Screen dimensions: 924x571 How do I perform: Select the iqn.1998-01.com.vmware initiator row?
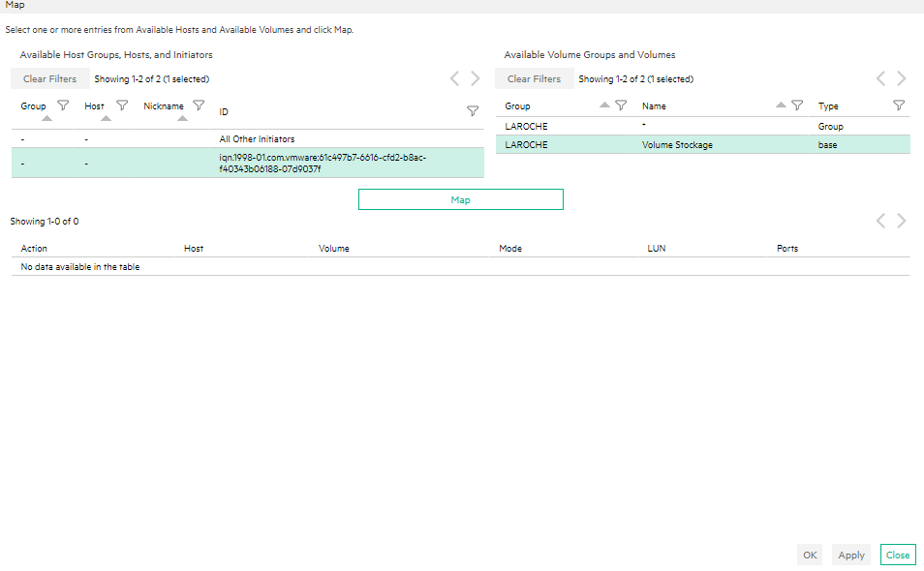[248, 163]
